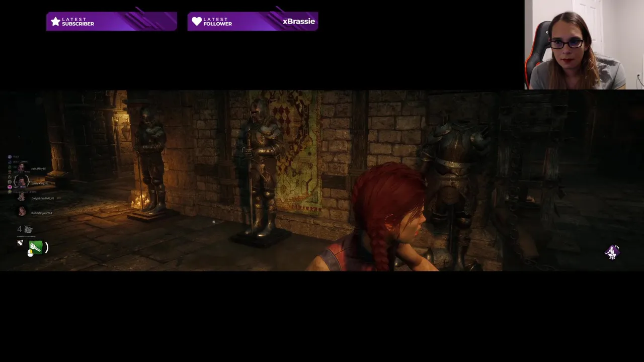Click the purple crouching perk icon
This screenshot has width=644, height=362.
click(x=612, y=252)
